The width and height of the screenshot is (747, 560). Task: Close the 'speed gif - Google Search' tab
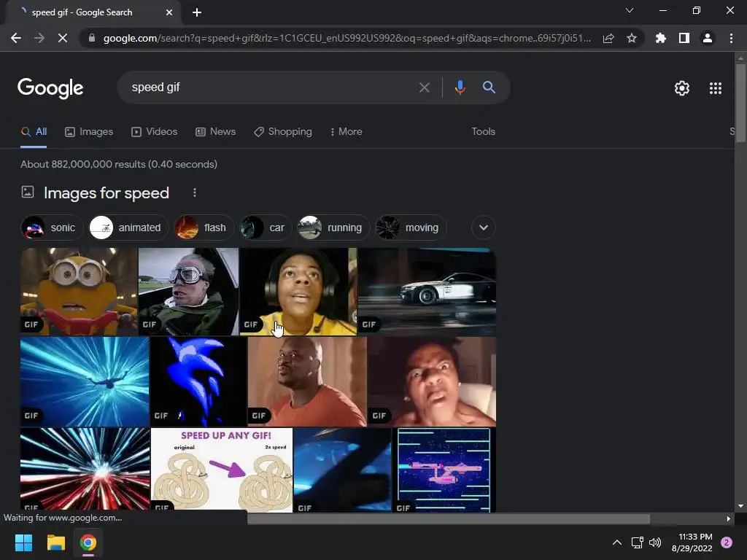tap(169, 12)
